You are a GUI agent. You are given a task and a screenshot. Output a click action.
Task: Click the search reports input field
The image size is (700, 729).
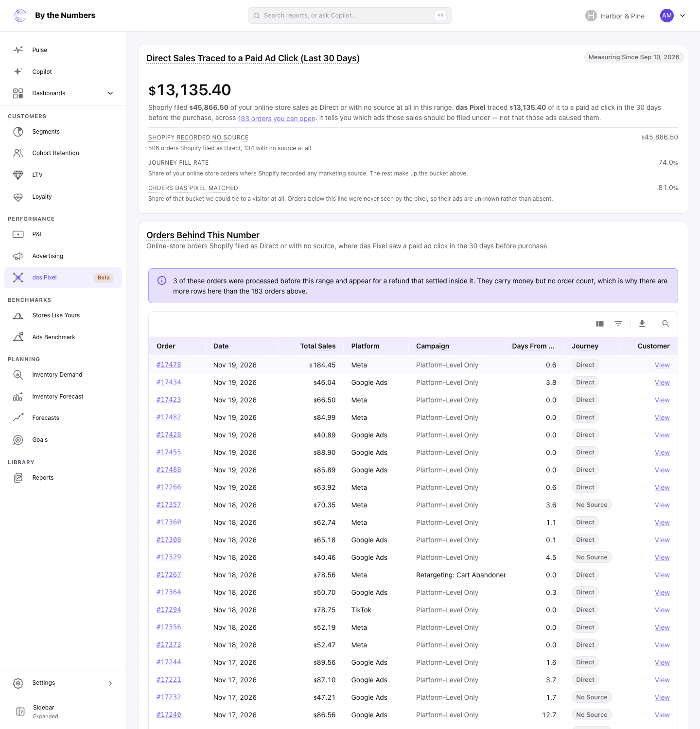(350, 16)
